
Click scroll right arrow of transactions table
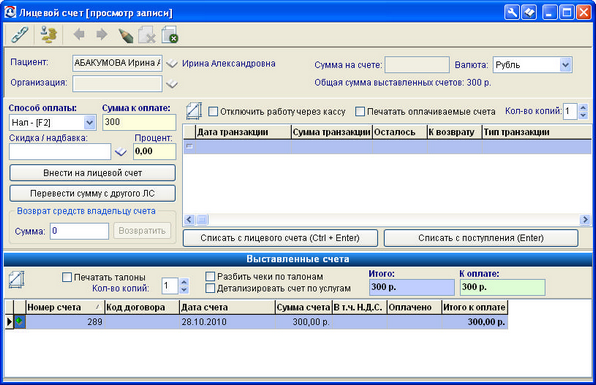click(585, 219)
